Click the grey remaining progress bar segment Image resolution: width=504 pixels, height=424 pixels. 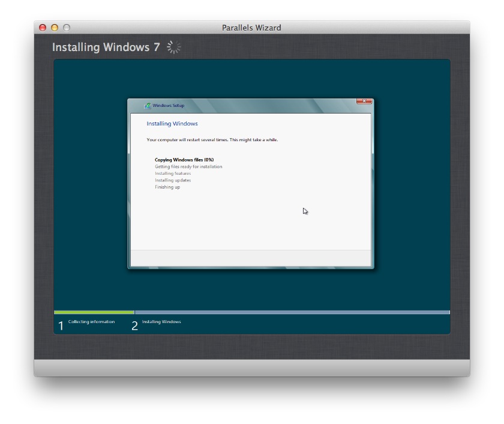click(292, 312)
